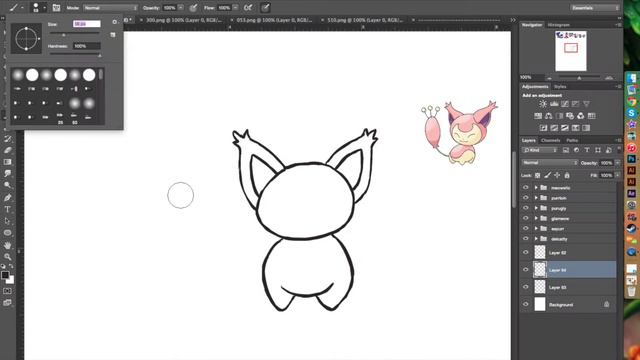
Task: Open the Essentials workspace dropdown
Action: 595,8
